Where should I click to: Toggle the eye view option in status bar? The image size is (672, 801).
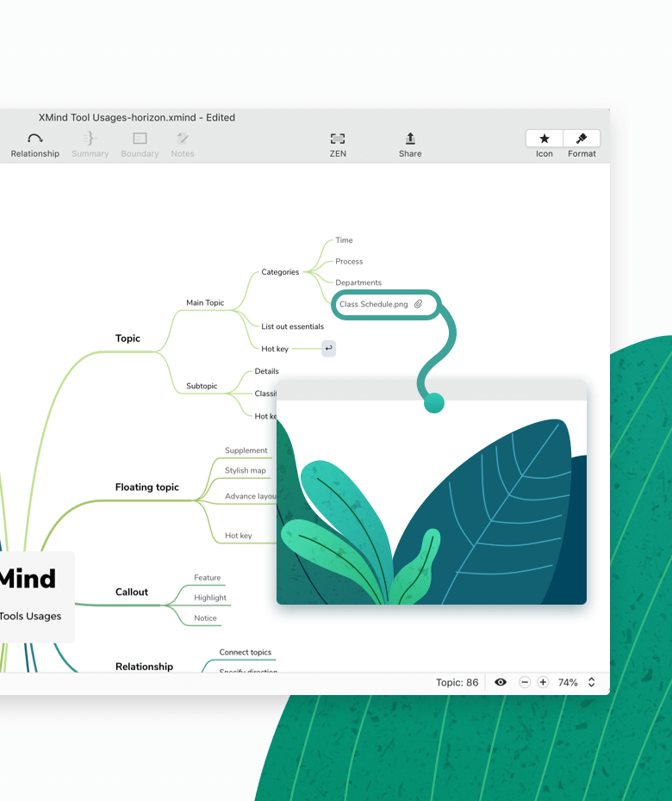click(501, 682)
